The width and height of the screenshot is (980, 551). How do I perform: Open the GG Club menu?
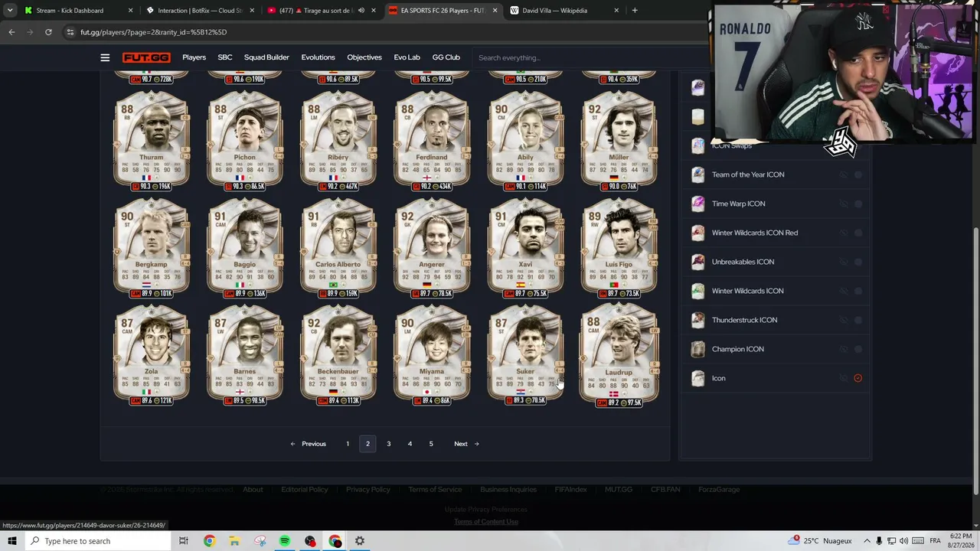coord(446,57)
